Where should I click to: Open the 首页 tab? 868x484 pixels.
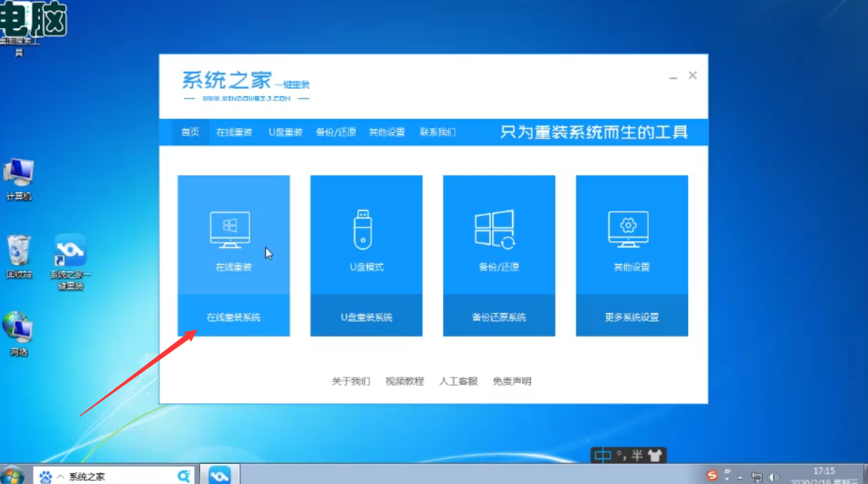190,132
